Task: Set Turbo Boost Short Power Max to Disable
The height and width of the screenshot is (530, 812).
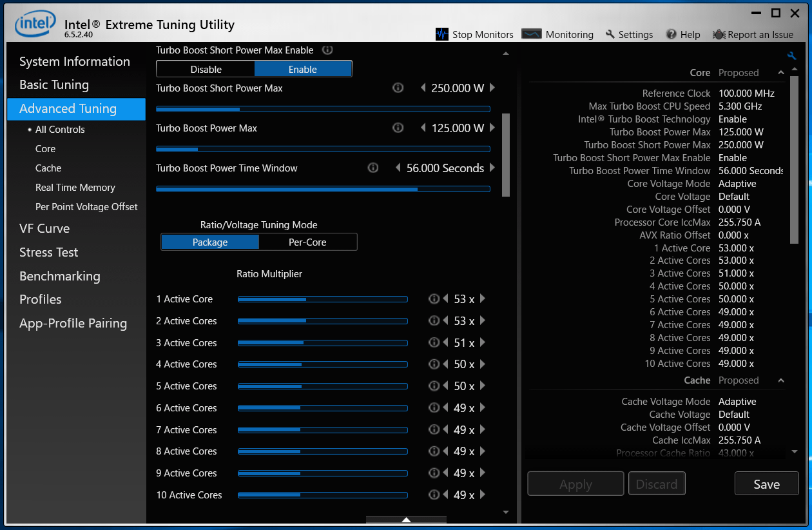Action: pyautogui.click(x=206, y=69)
